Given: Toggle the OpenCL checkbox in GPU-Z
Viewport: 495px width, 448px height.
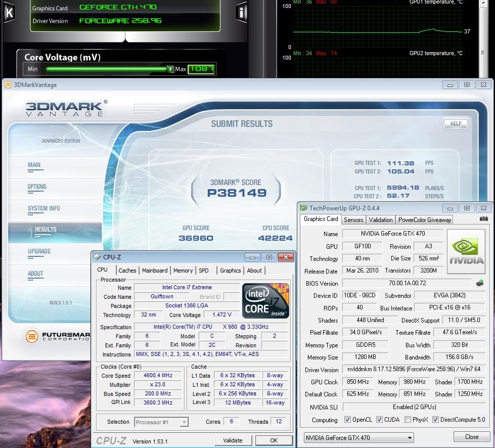Looking at the screenshot, I should pos(347,420).
